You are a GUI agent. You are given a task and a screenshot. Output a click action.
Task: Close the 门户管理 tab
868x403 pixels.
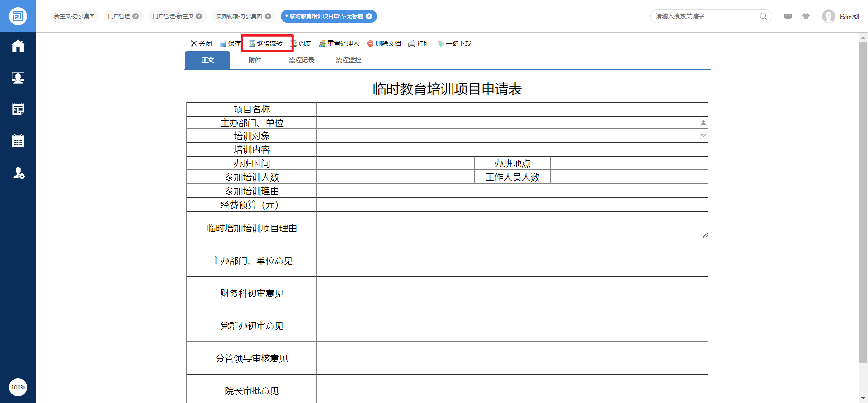[136, 16]
